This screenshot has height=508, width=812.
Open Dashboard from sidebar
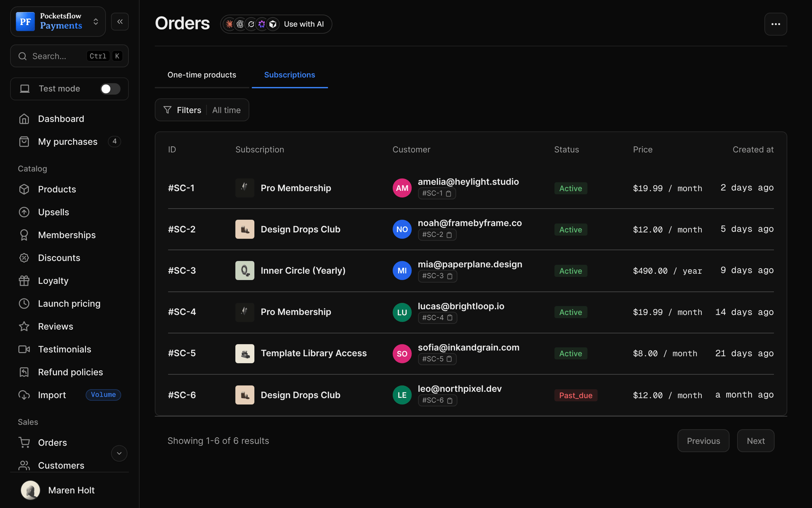pyautogui.click(x=61, y=119)
